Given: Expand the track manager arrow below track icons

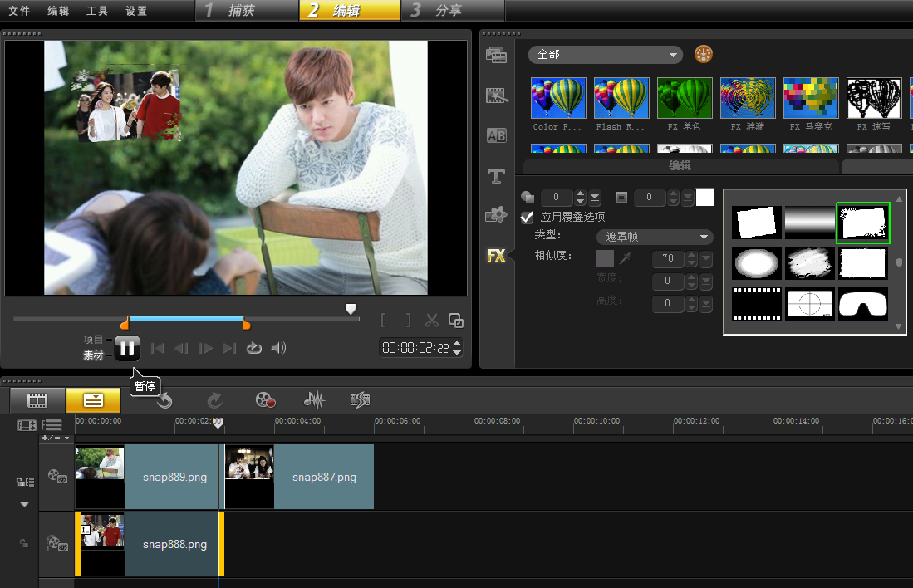Looking at the screenshot, I should click(24, 504).
